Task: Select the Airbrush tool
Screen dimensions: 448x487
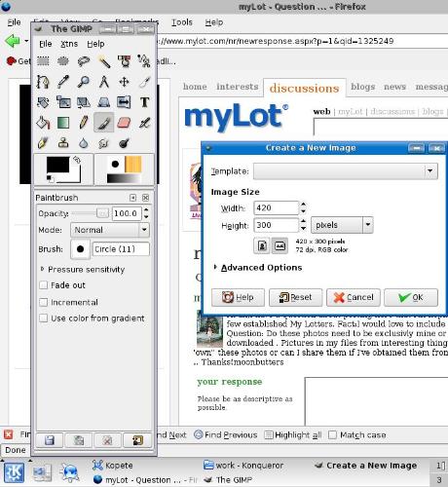Action: click(x=144, y=123)
